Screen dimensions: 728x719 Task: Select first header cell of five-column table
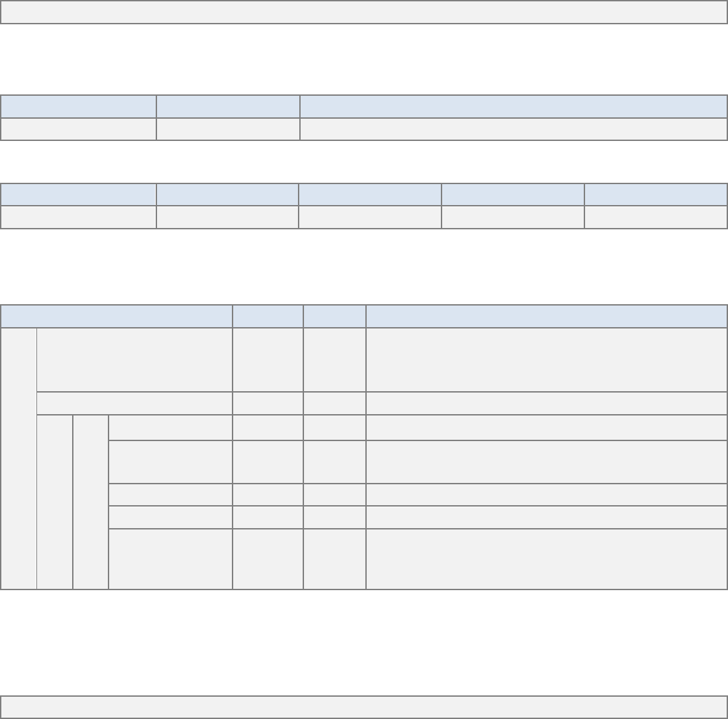(x=78, y=194)
